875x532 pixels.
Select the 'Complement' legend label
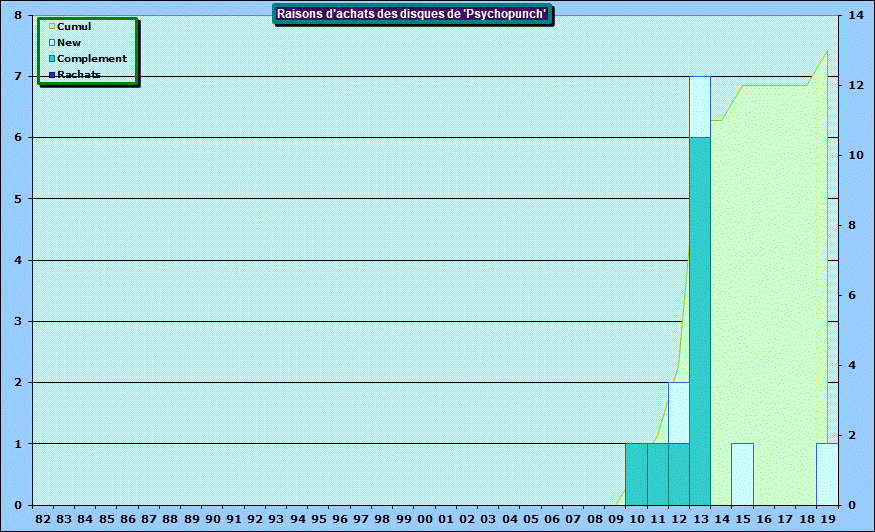92,59
